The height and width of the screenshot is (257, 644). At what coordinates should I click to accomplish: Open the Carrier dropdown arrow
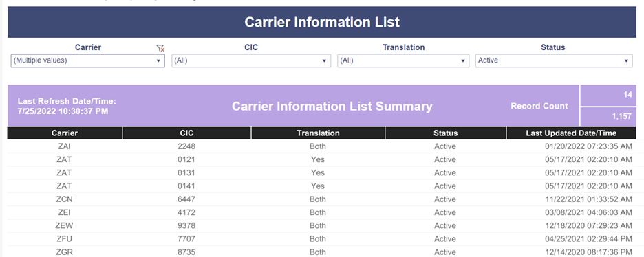click(x=158, y=60)
